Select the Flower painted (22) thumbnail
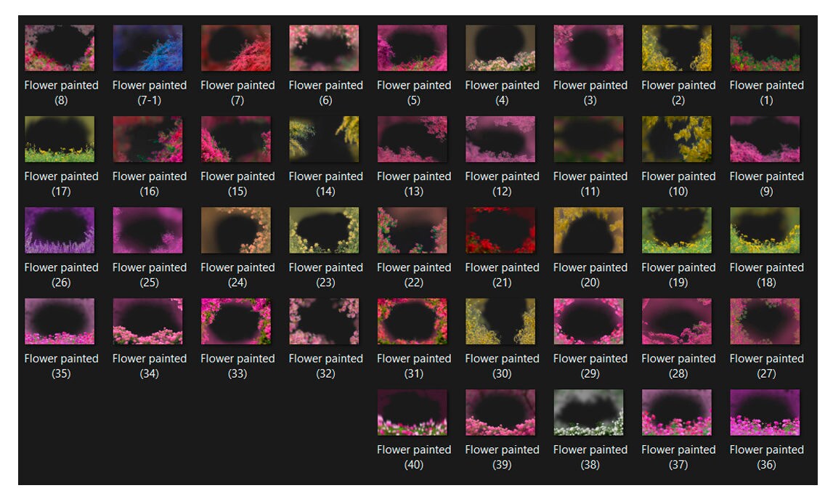The image size is (833, 504). (413, 230)
